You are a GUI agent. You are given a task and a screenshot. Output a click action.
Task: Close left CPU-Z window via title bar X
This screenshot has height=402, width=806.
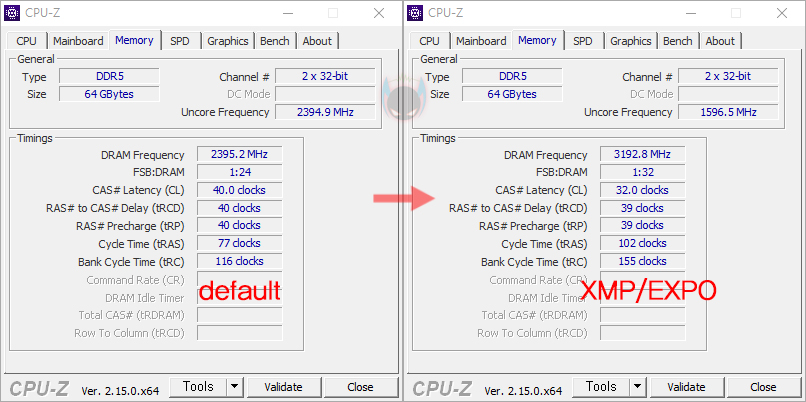[379, 13]
